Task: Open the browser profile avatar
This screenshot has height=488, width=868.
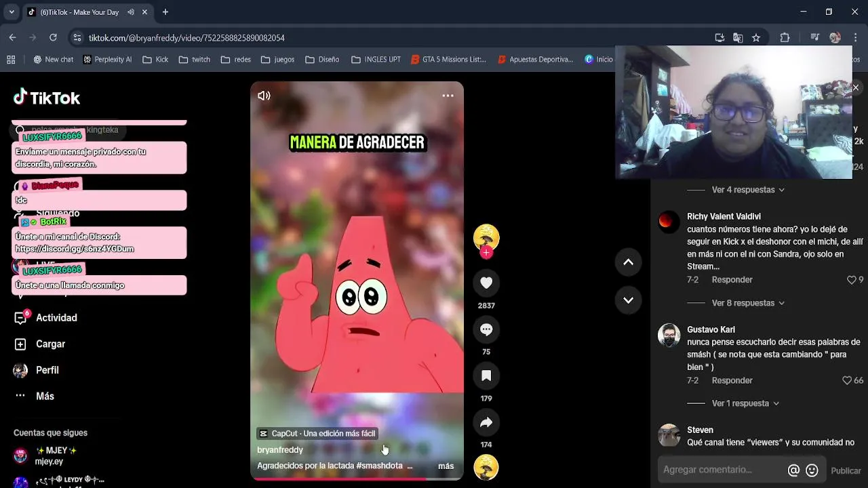Action: (x=835, y=38)
